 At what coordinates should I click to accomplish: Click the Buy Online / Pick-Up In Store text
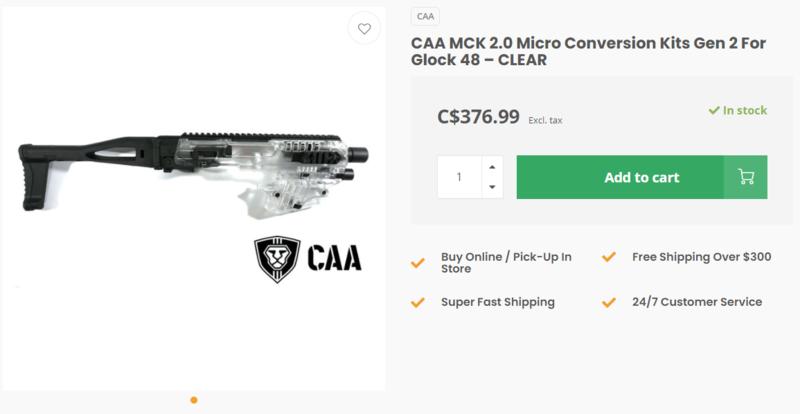click(506, 264)
